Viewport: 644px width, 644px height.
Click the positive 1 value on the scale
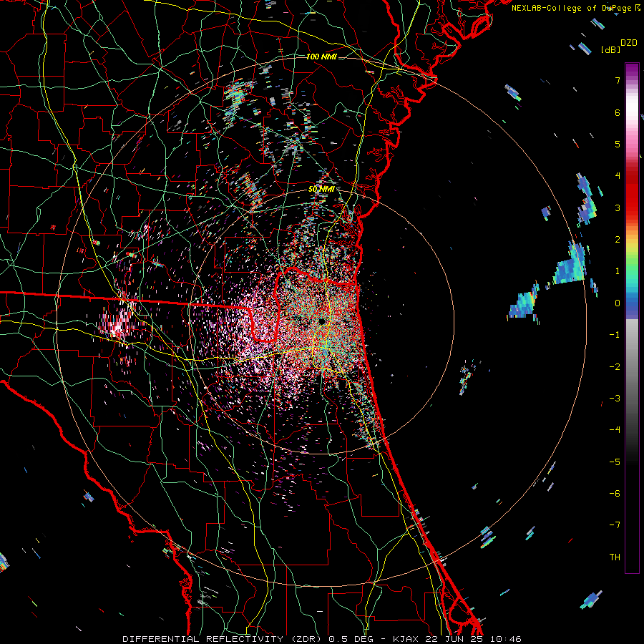click(618, 271)
